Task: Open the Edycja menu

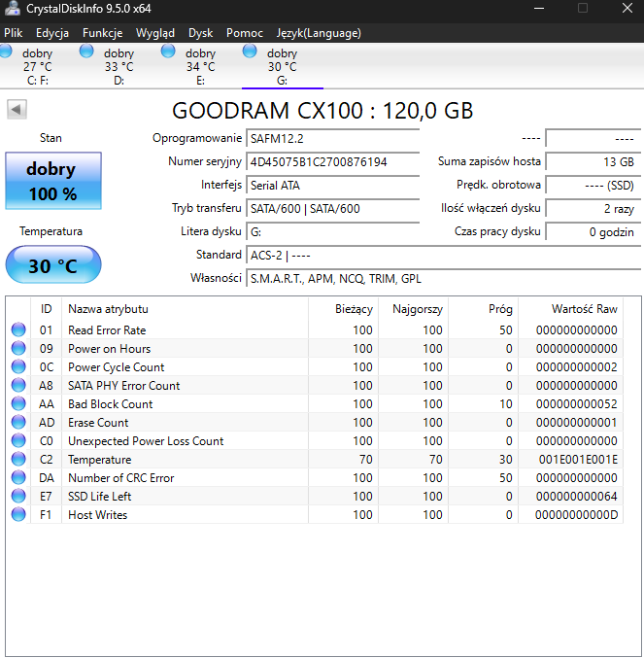Action: point(52,33)
